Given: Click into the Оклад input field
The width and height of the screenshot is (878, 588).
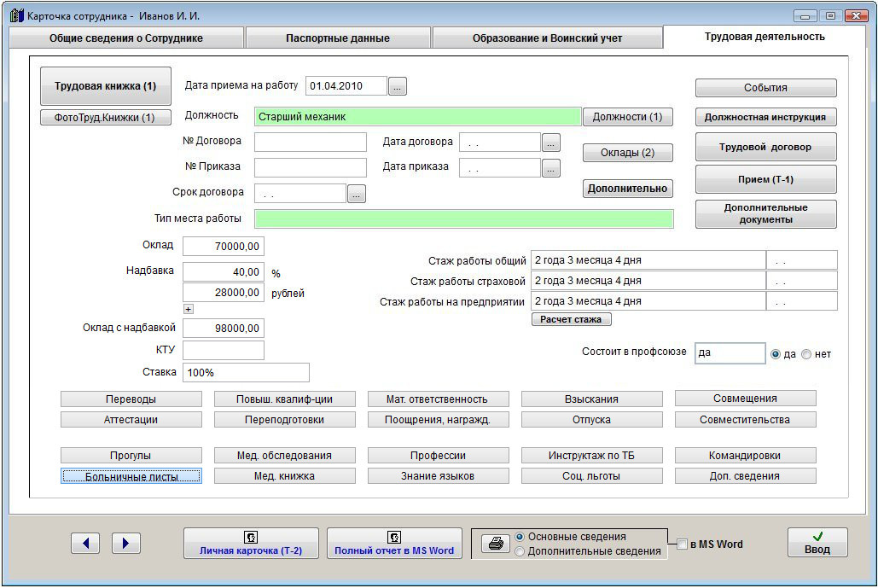Looking at the screenshot, I should [223, 247].
